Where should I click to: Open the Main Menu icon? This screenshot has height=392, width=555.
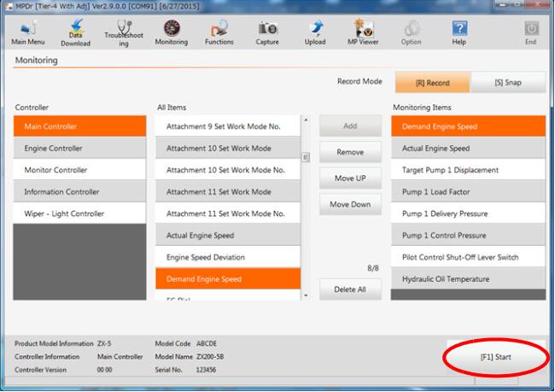coord(27,32)
